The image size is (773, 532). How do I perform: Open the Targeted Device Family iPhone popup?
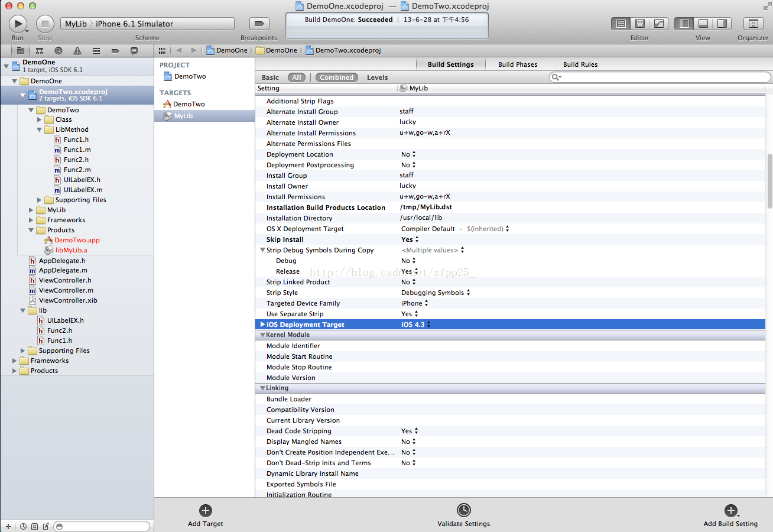pyautogui.click(x=414, y=303)
